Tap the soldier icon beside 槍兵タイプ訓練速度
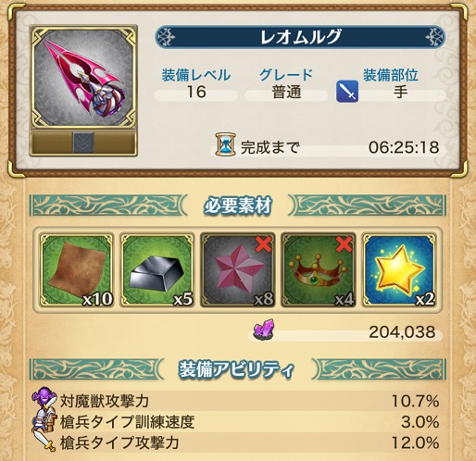This screenshot has height=461, width=476. [45, 420]
